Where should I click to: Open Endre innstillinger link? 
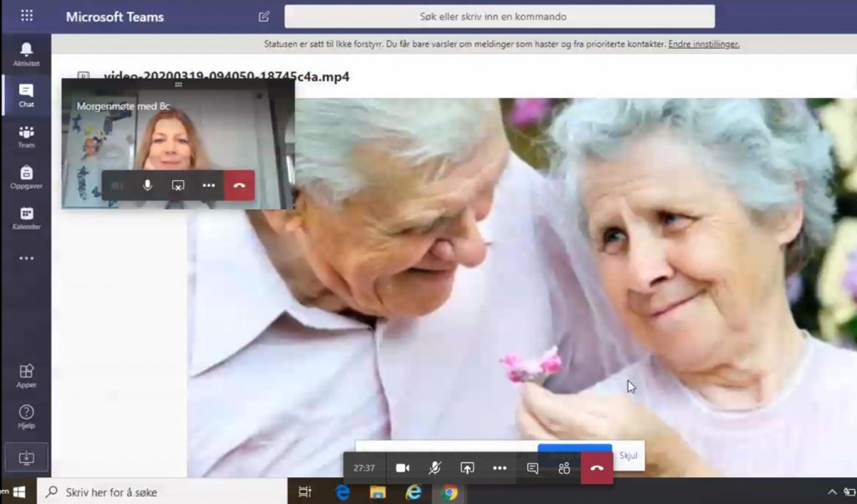(x=704, y=44)
